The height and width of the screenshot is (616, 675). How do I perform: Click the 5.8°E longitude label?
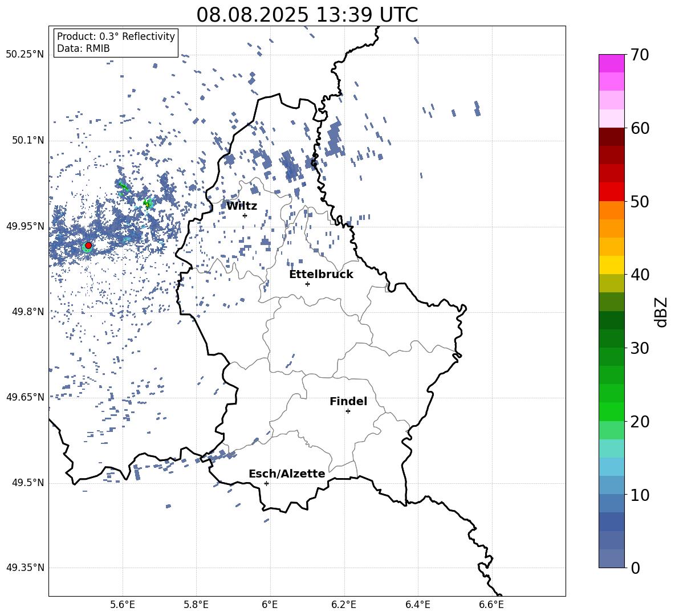[196, 605]
